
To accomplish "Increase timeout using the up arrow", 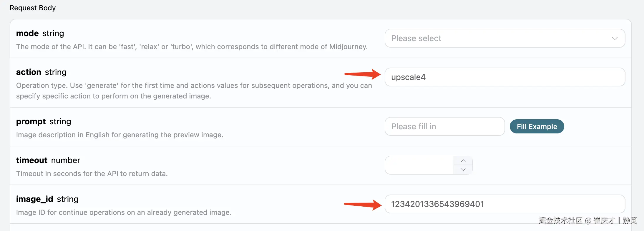I will point(463,161).
